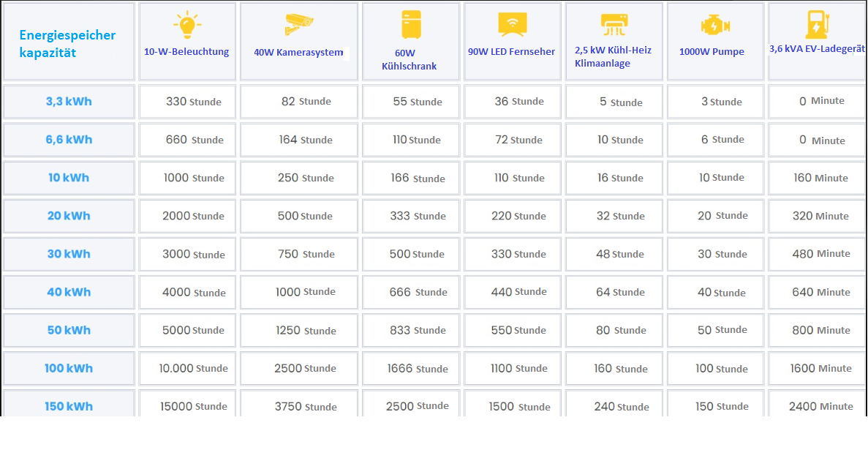Click the yellow light bulb icon
This screenshot has width=868, height=450.
pos(187,25)
